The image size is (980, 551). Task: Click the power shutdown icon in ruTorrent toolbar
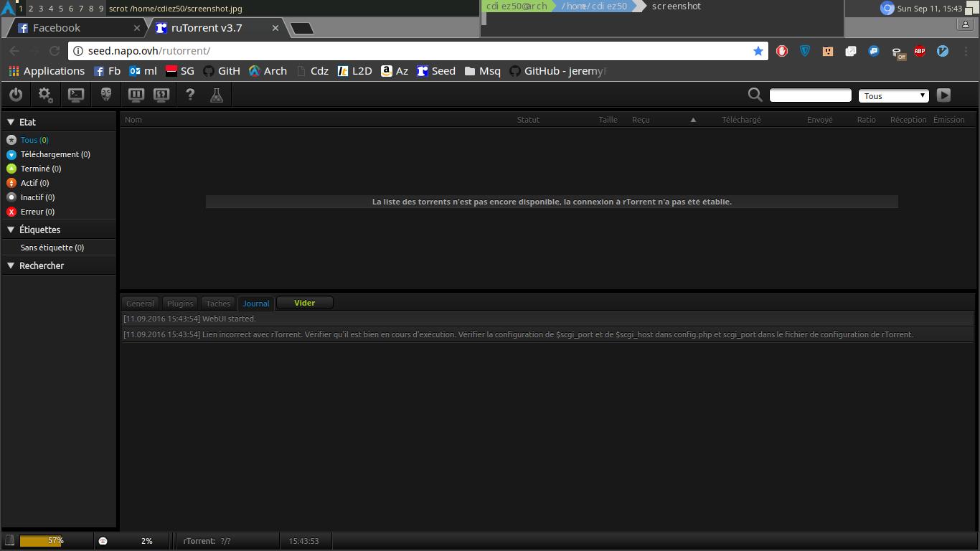[16, 95]
